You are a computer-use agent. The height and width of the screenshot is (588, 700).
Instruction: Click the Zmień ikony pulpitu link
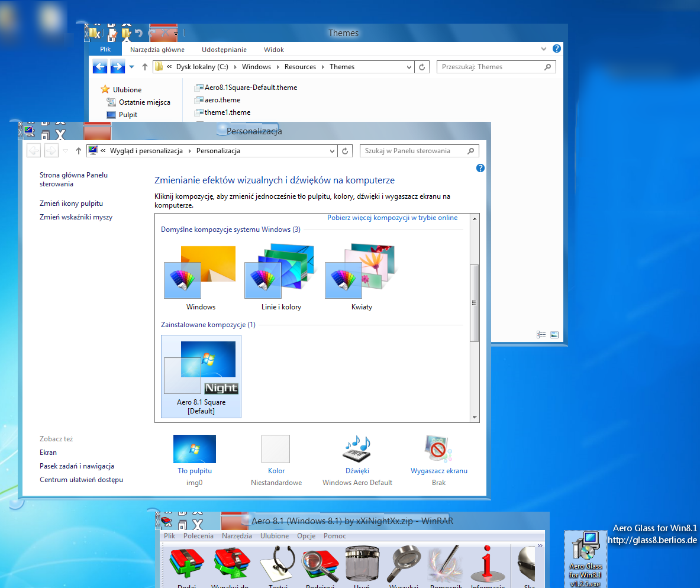tap(72, 203)
